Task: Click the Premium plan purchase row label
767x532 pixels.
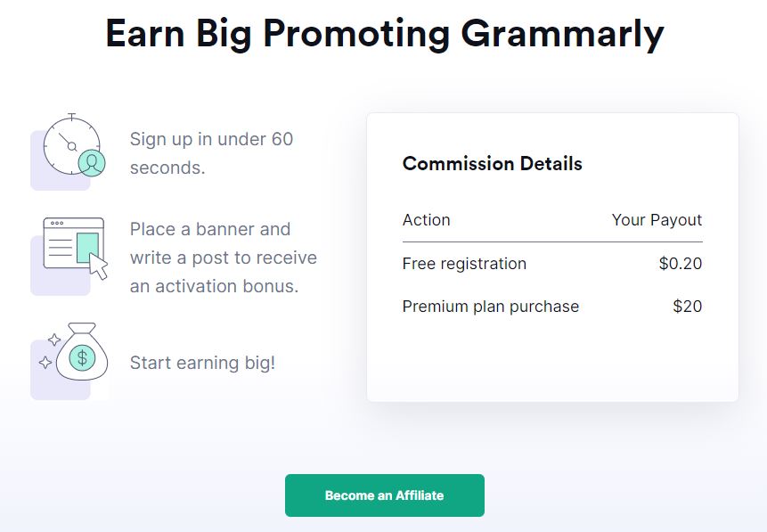Action: [x=491, y=307]
